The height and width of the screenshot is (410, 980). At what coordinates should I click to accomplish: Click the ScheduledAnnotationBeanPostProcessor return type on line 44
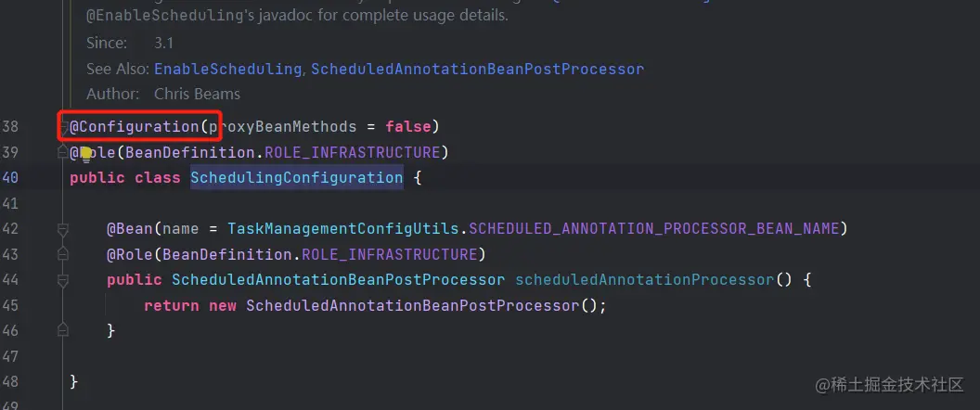coord(338,280)
